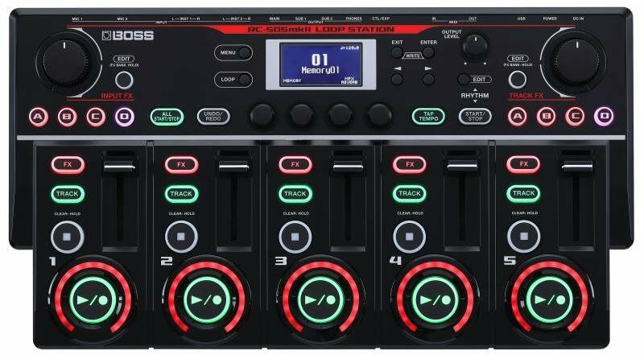Viewport: 644px width, 355px height.
Task: Click the track 2 volume fader
Action: (x=233, y=165)
